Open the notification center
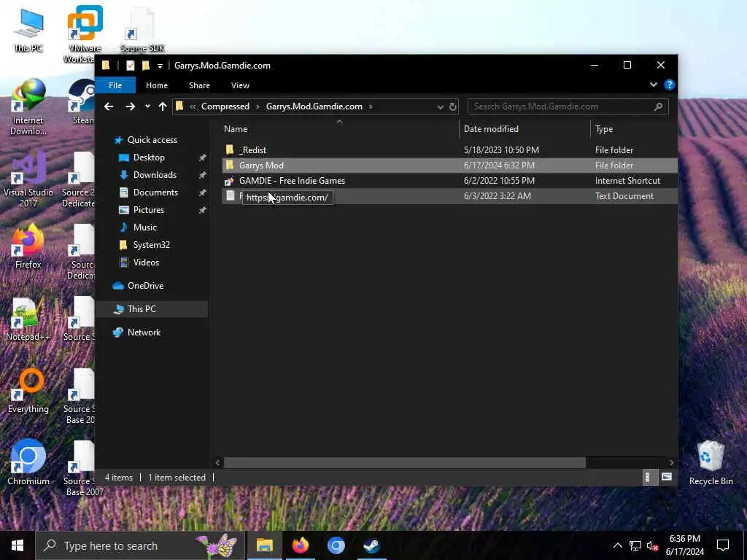Screen dimensions: 747x560 tap(723, 545)
